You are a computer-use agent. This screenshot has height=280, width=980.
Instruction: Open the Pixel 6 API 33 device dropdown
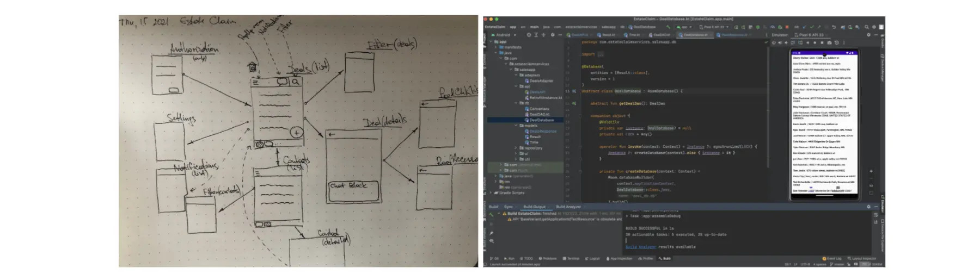(714, 27)
